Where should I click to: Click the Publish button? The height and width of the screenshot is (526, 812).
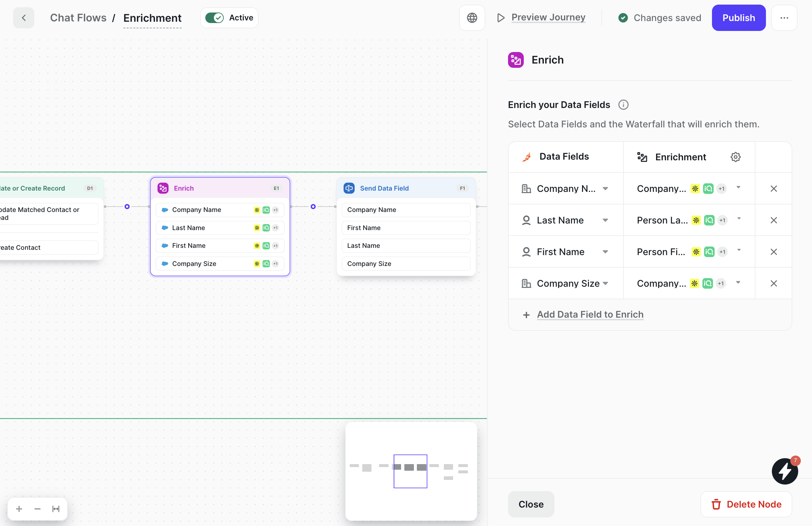click(x=738, y=17)
